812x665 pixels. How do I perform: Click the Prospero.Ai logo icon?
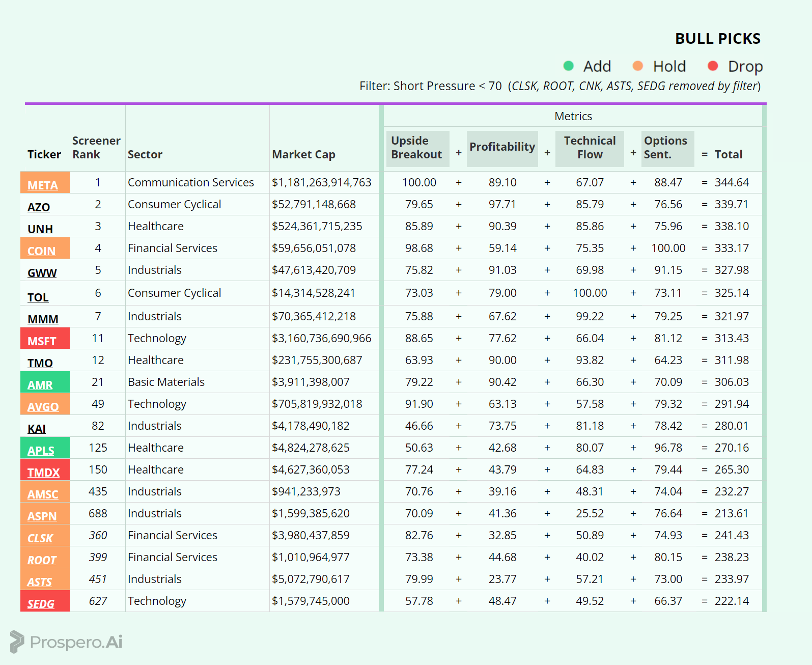(17, 642)
